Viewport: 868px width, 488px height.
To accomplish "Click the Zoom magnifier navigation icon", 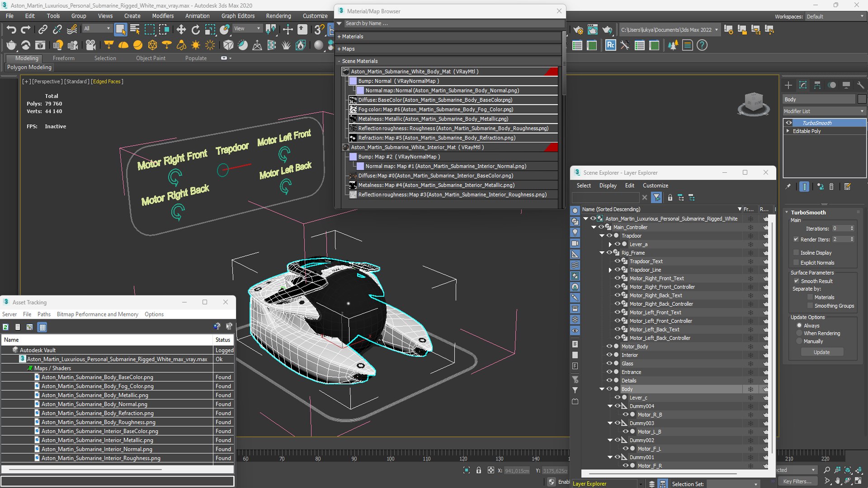I will [x=827, y=470].
